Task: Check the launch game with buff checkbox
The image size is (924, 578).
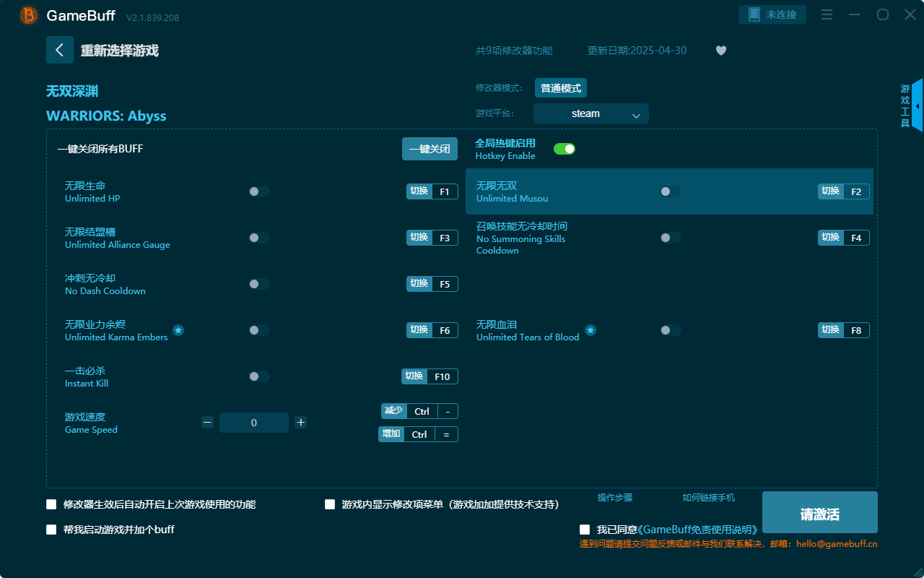Action: (51, 529)
